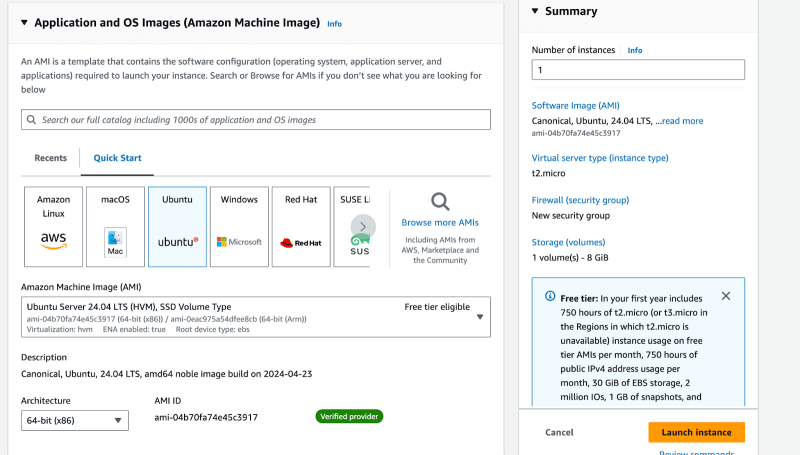Switch to the Recents tab

click(51, 158)
